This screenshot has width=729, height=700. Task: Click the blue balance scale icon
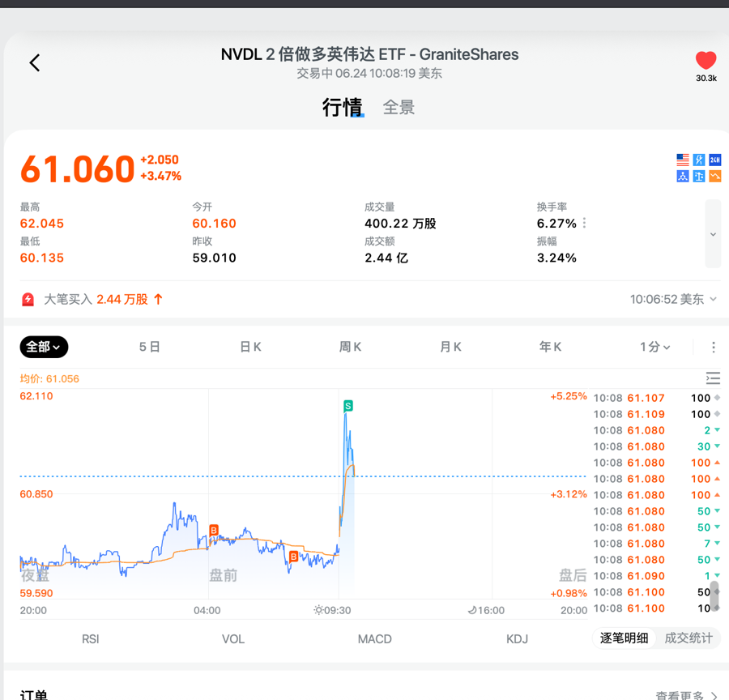coord(699,176)
